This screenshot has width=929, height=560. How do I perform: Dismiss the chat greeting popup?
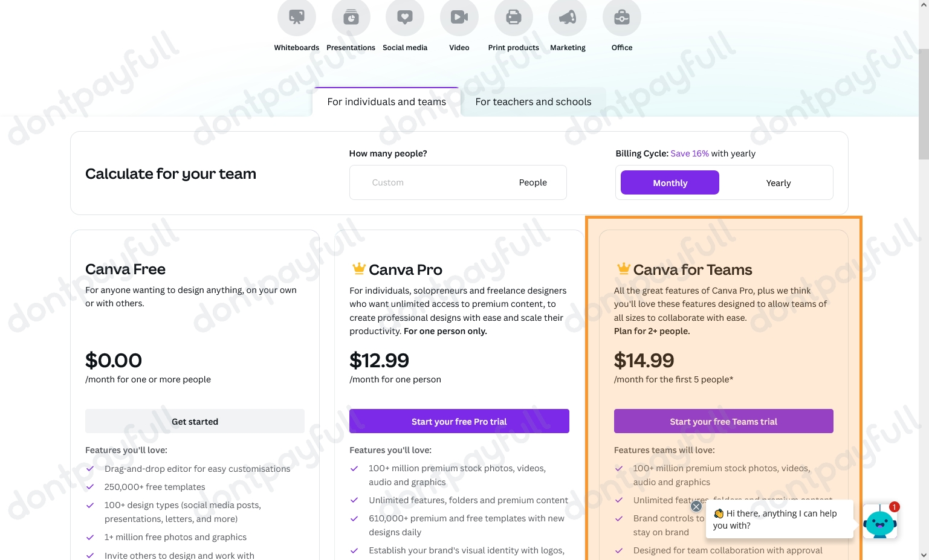696,506
